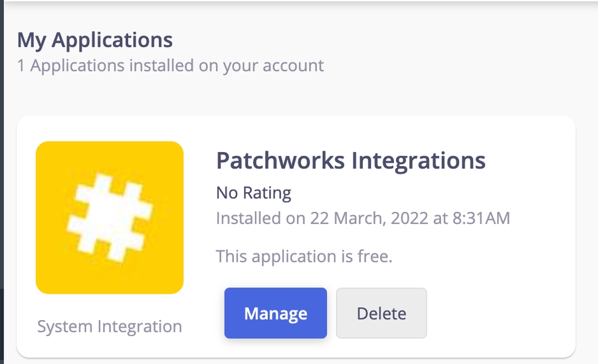Click the word 'Integrations' in the app title
Image resolution: width=598 pixels, height=364 pixels.
tap(419, 161)
